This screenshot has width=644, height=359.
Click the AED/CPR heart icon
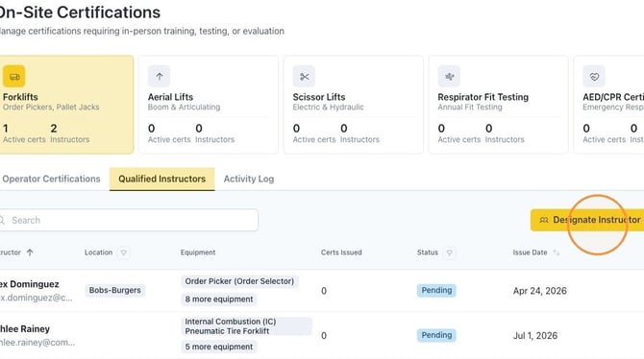594,77
